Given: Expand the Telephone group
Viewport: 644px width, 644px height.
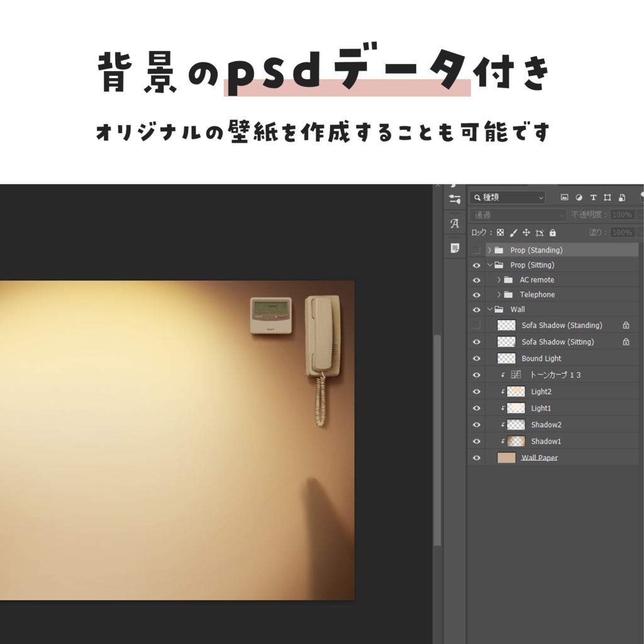Looking at the screenshot, I should pyautogui.click(x=499, y=294).
